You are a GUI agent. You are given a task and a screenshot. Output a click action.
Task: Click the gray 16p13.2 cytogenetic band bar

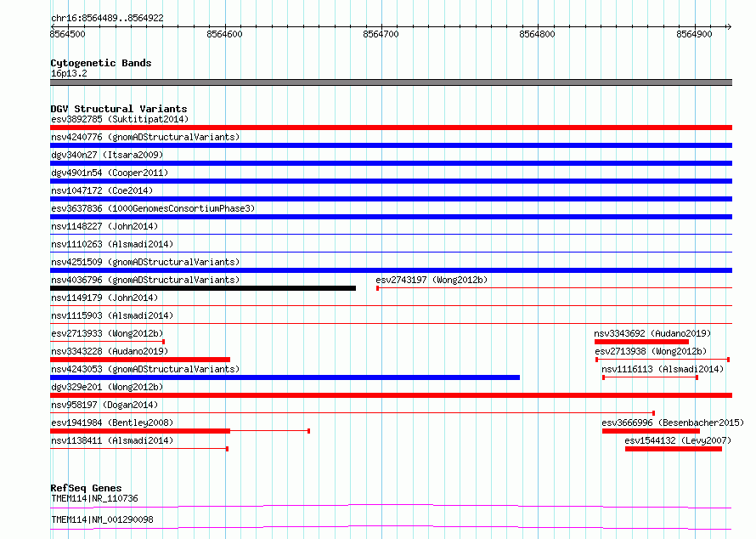(391, 82)
